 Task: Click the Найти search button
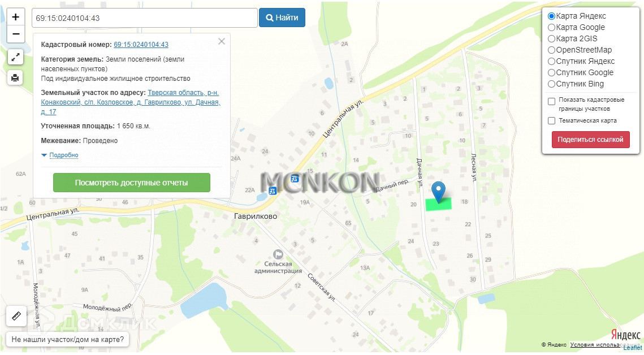pyautogui.click(x=282, y=18)
